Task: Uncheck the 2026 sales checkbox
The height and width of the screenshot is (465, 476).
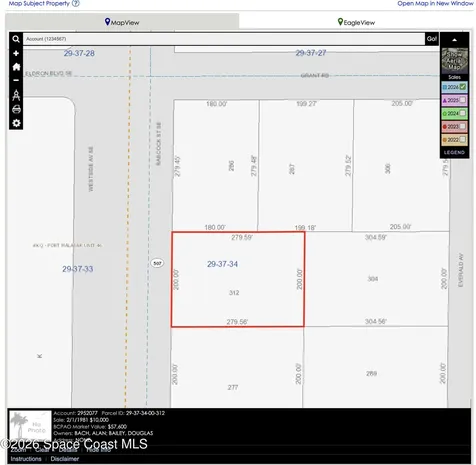Action: pyautogui.click(x=463, y=87)
